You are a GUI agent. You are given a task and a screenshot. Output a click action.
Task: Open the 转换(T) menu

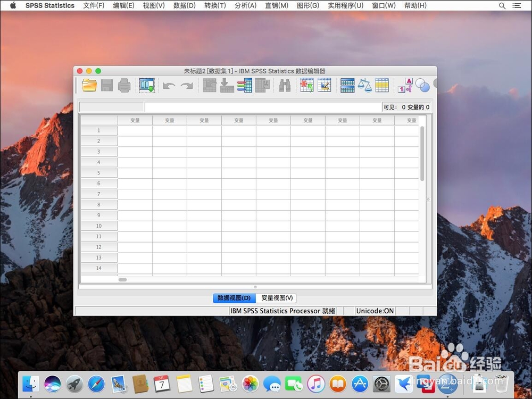coord(215,5)
